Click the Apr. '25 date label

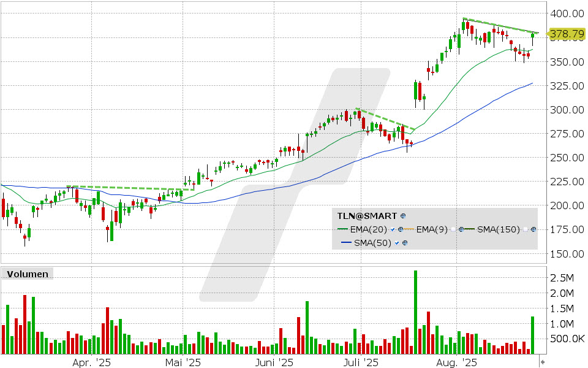click(91, 362)
